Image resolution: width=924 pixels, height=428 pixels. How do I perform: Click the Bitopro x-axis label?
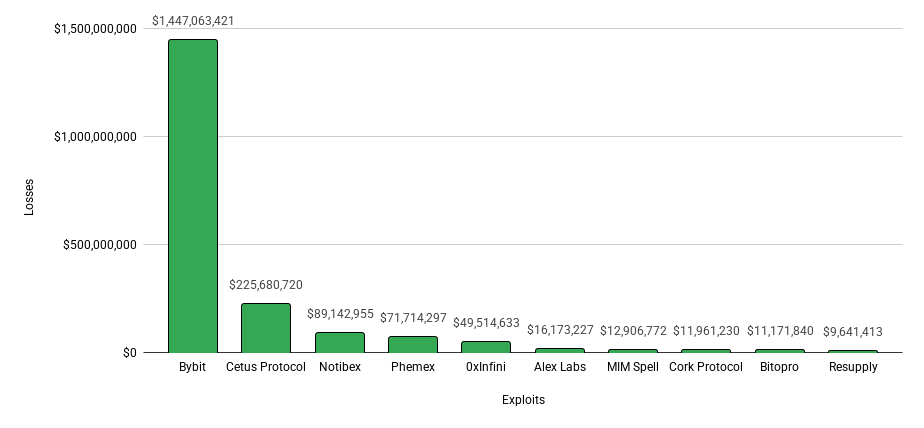(x=780, y=367)
